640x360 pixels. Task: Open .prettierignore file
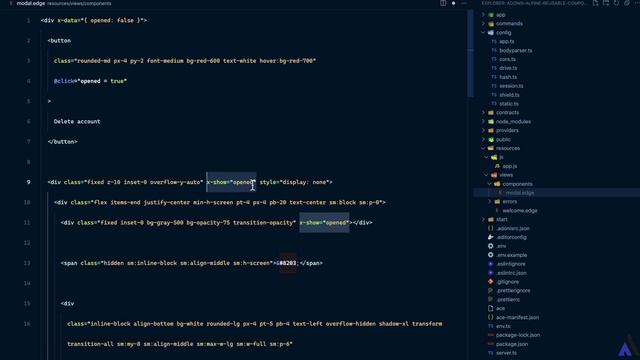[513, 291]
